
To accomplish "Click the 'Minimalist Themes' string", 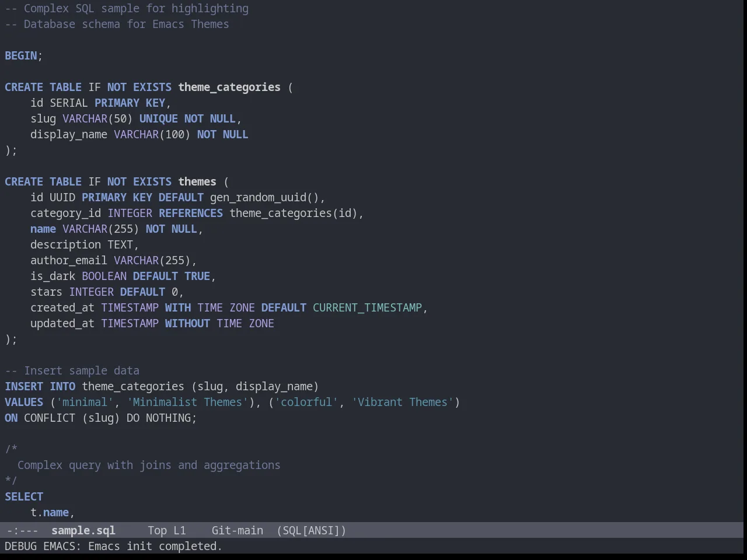I will coord(187,402).
